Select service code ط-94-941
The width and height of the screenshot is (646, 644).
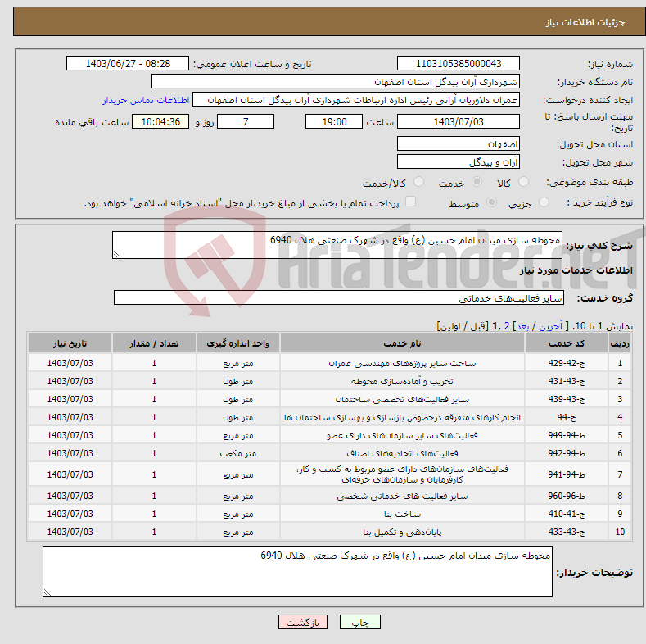[x=567, y=474]
